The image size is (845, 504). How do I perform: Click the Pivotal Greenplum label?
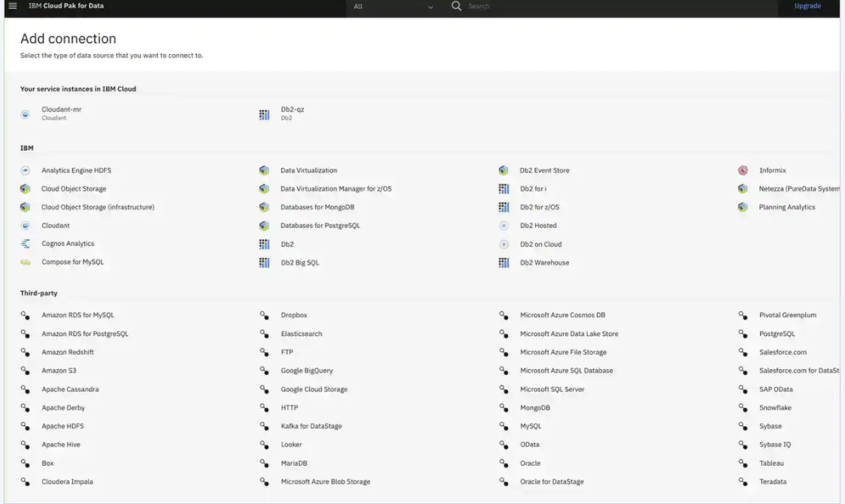coord(788,315)
